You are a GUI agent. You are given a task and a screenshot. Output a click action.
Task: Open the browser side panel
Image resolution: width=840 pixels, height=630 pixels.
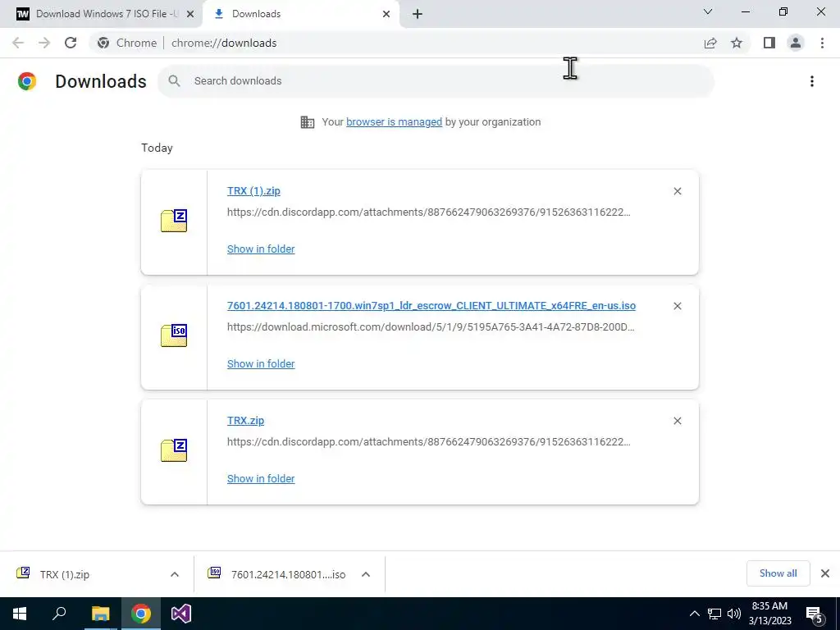pyautogui.click(x=769, y=43)
